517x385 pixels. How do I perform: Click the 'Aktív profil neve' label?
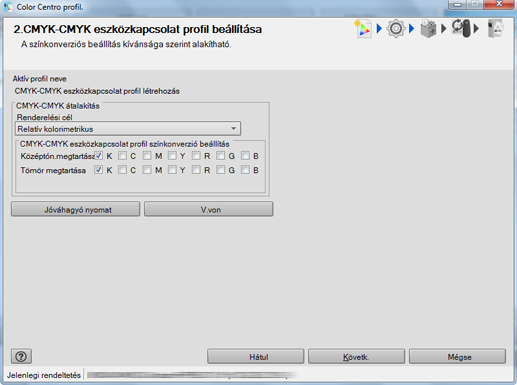[40, 79]
